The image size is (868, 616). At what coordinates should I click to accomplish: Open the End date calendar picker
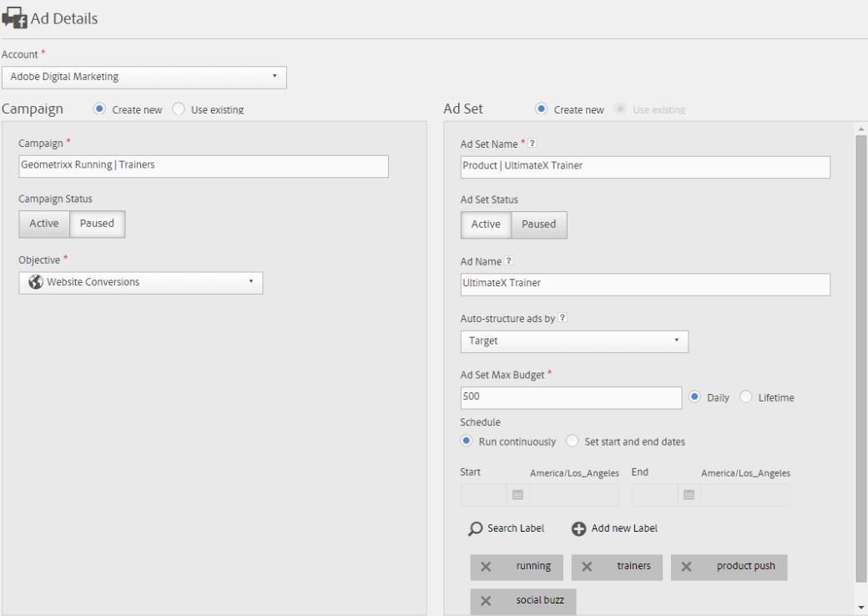pos(689,495)
